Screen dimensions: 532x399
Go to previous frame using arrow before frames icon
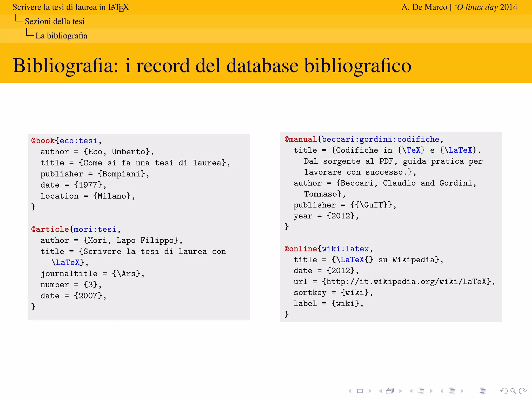[380, 391]
